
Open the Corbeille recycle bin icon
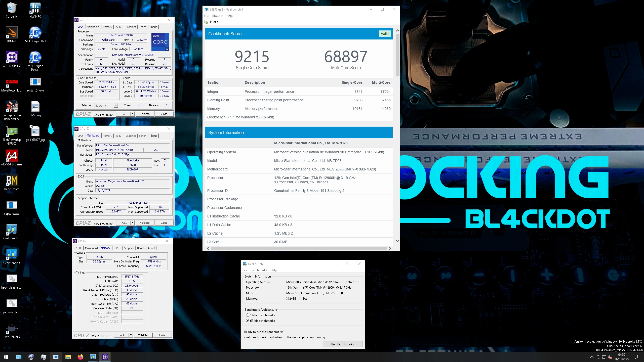pos(12,10)
